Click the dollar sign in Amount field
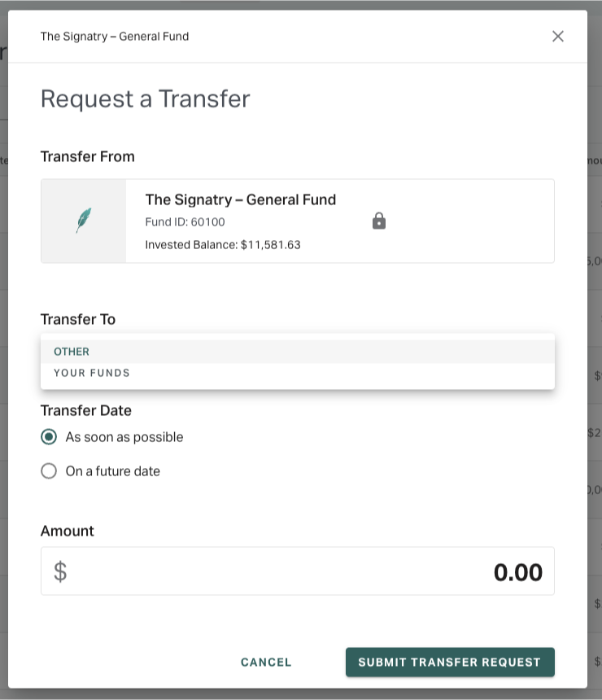This screenshot has width=602, height=700. click(x=60, y=571)
